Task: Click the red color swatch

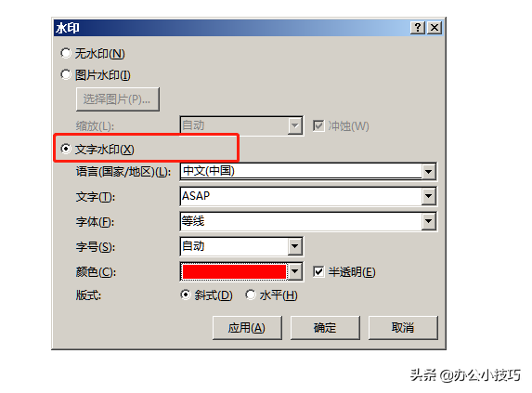Action: tap(234, 272)
